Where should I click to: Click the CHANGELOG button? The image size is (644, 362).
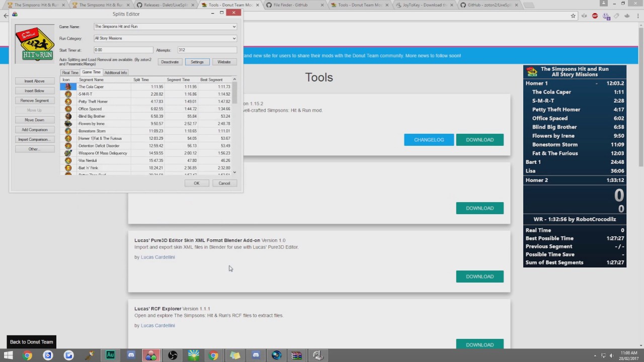(x=429, y=140)
